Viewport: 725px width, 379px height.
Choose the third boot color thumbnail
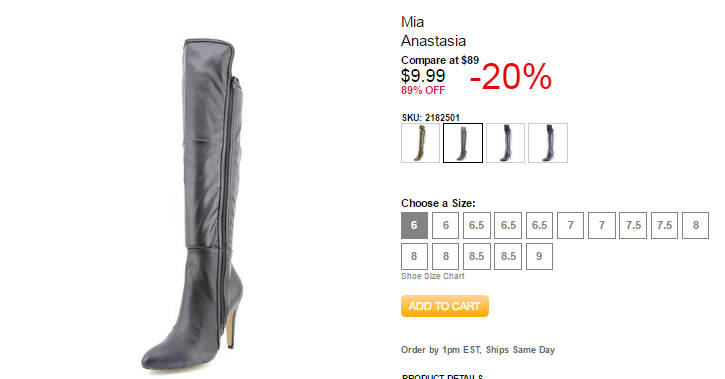[505, 143]
